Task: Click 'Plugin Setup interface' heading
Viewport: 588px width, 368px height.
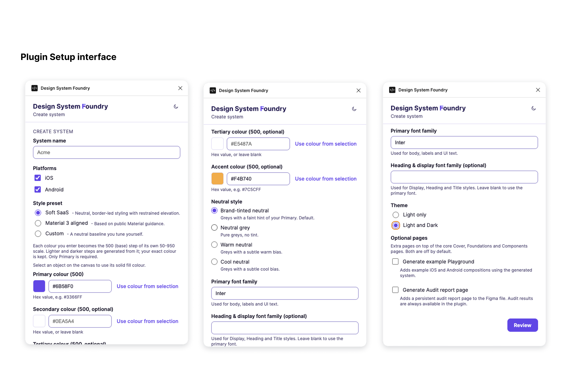Action: (x=69, y=57)
